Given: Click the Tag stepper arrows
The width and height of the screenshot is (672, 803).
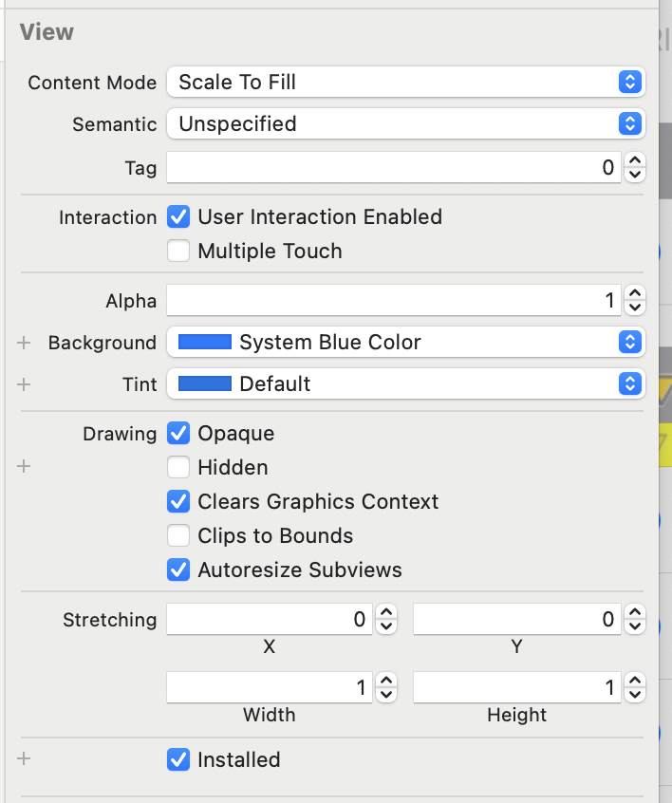Looking at the screenshot, I should click(x=635, y=168).
